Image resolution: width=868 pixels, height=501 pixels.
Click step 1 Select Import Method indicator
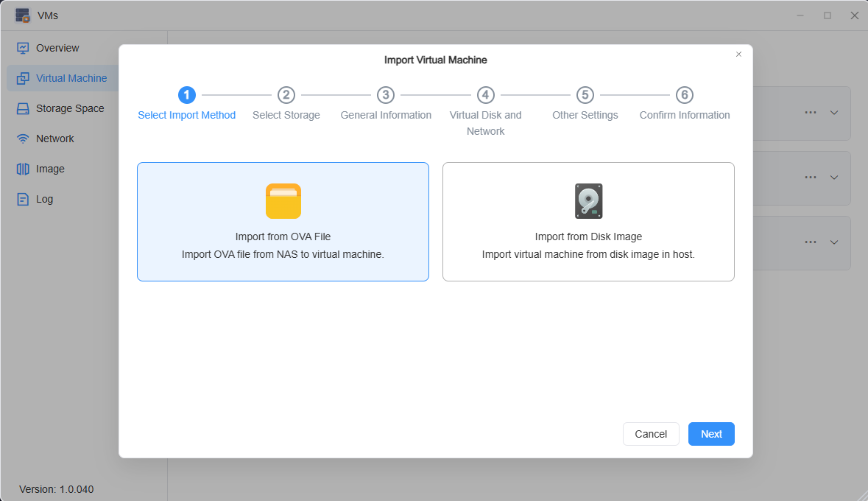(186, 94)
